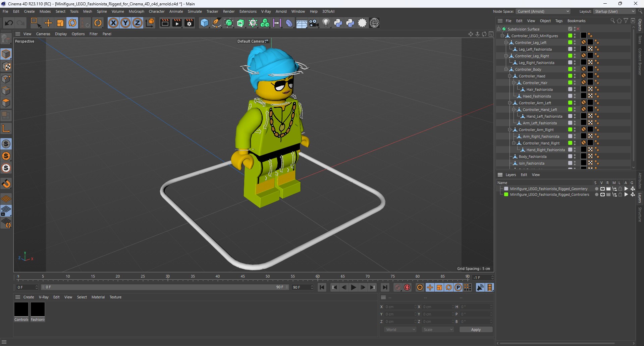Toggle visibility of Rigged_Controllers layer

point(602,194)
